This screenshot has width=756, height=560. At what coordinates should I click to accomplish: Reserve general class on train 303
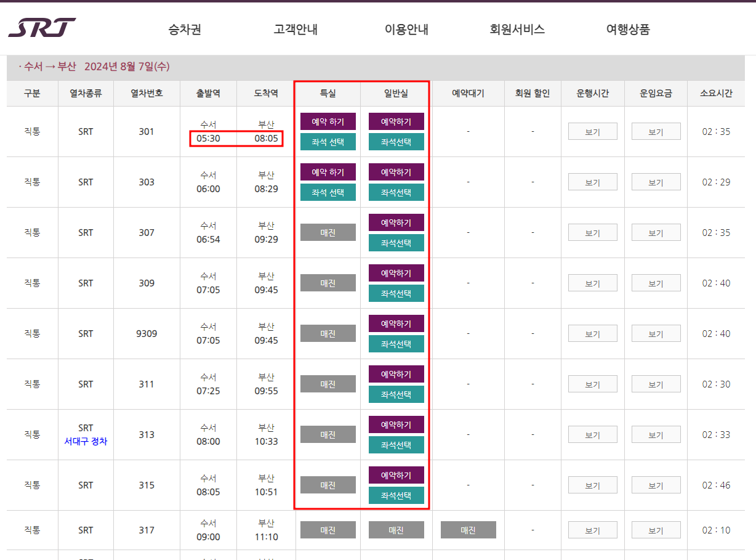point(396,172)
